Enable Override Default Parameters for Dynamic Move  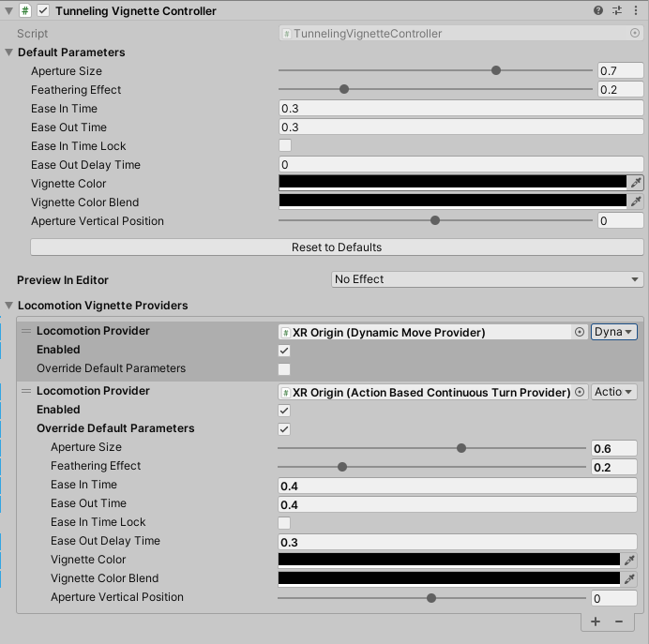pos(284,369)
